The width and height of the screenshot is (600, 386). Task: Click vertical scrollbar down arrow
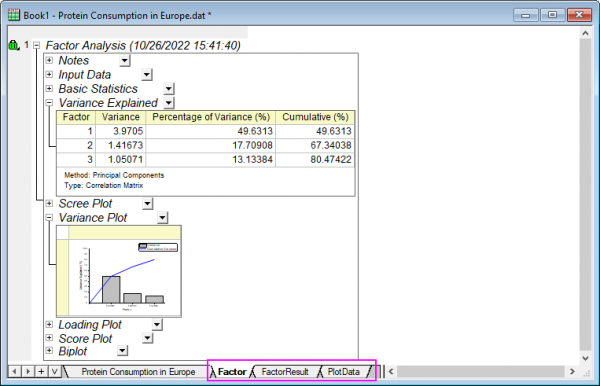tap(585, 358)
